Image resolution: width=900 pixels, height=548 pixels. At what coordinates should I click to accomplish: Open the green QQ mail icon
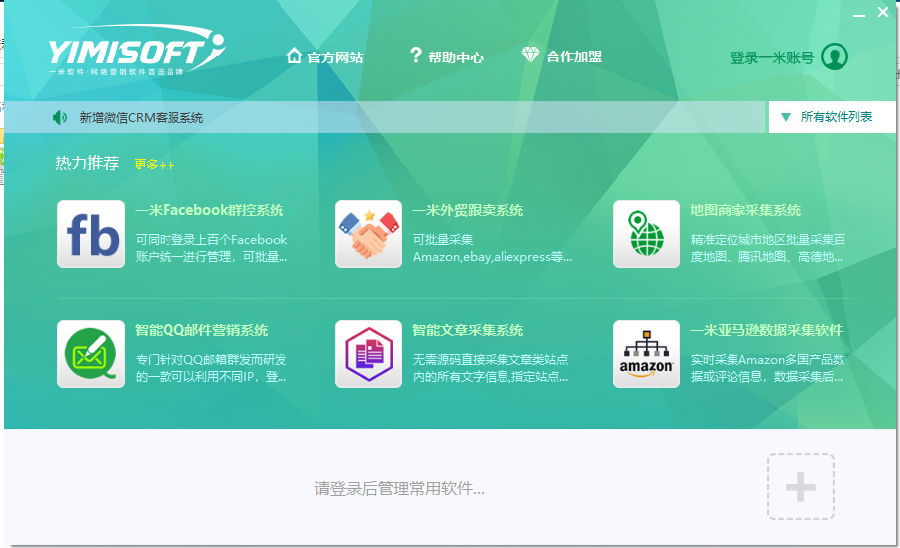tap(91, 353)
